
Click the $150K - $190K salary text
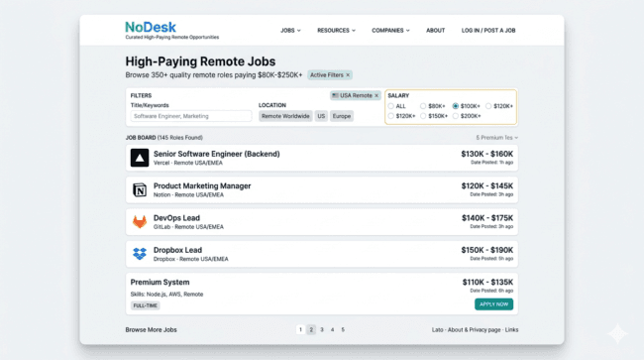(487, 250)
